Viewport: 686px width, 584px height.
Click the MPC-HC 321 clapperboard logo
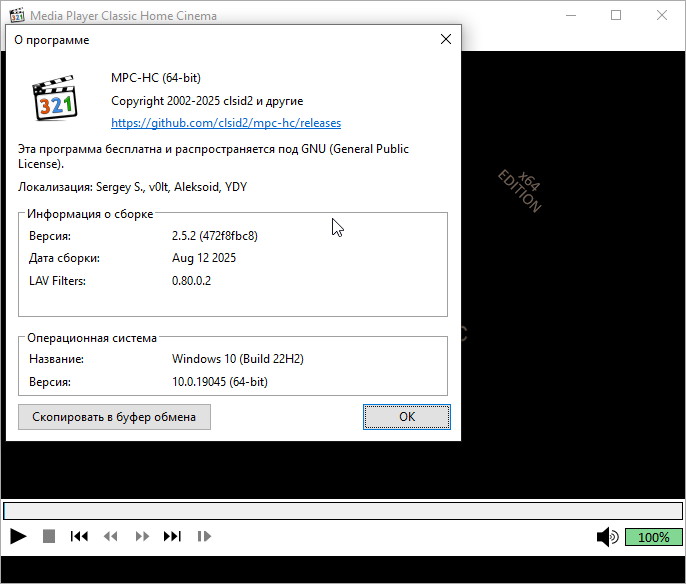pyautogui.click(x=55, y=98)
